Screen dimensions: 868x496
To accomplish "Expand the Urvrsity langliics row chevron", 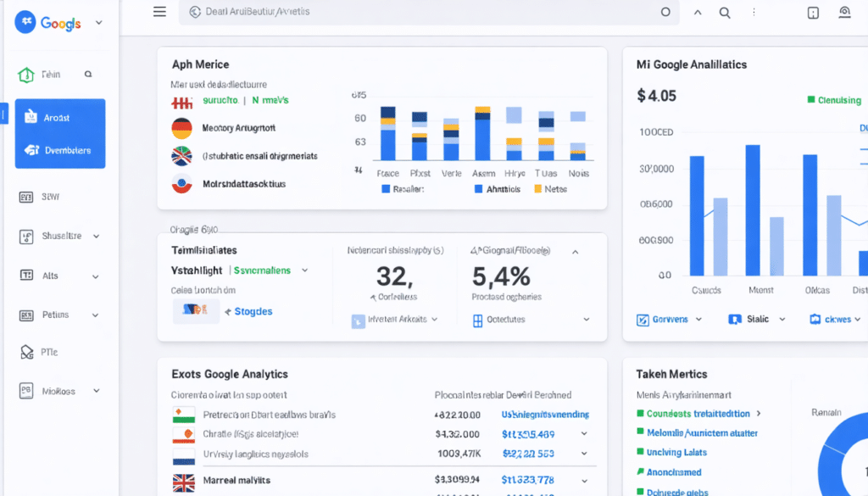I will coord(584,454).
